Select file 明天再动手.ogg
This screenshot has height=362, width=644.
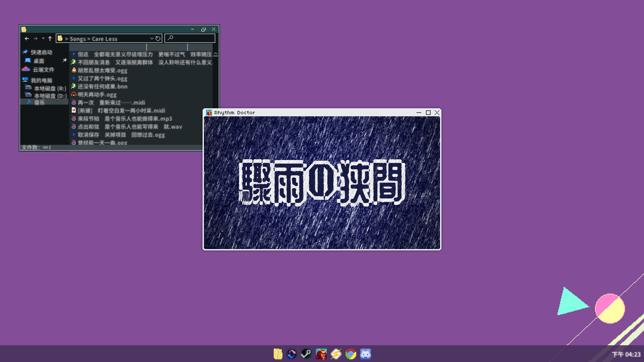tap(97, 95)
